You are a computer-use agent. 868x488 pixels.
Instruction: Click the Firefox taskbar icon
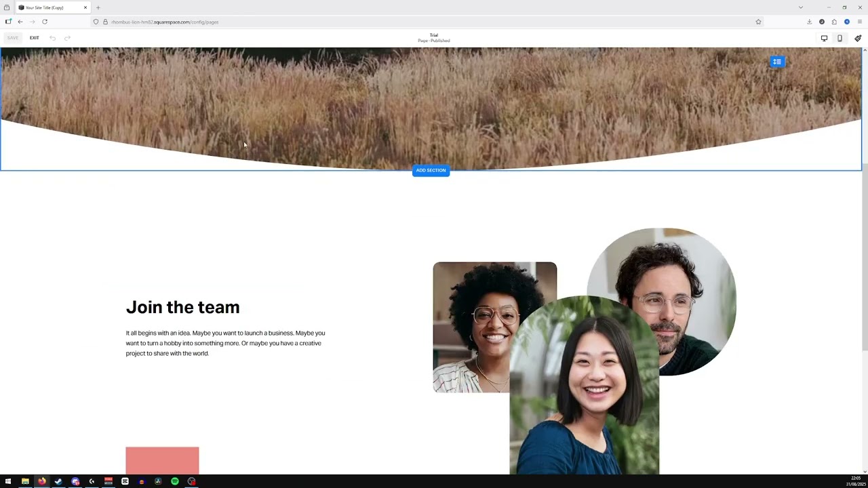[x=41, y=481]
